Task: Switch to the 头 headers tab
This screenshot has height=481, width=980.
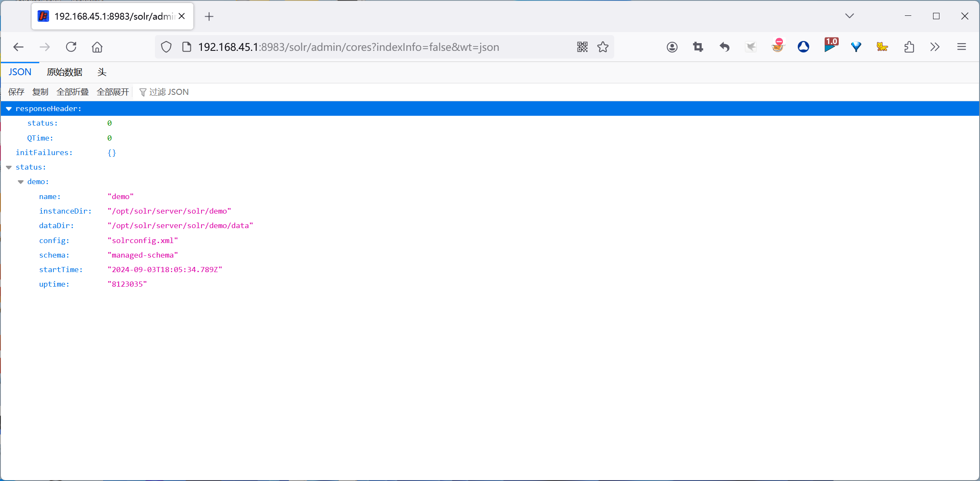Action: point(102,72)
